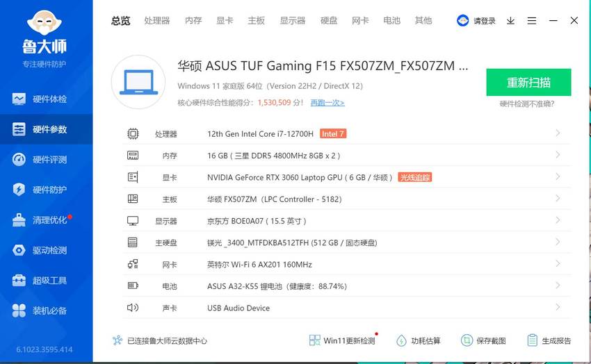Expand the 显卡 row chevron
The image size is (591, 364).
coord(558,176)
